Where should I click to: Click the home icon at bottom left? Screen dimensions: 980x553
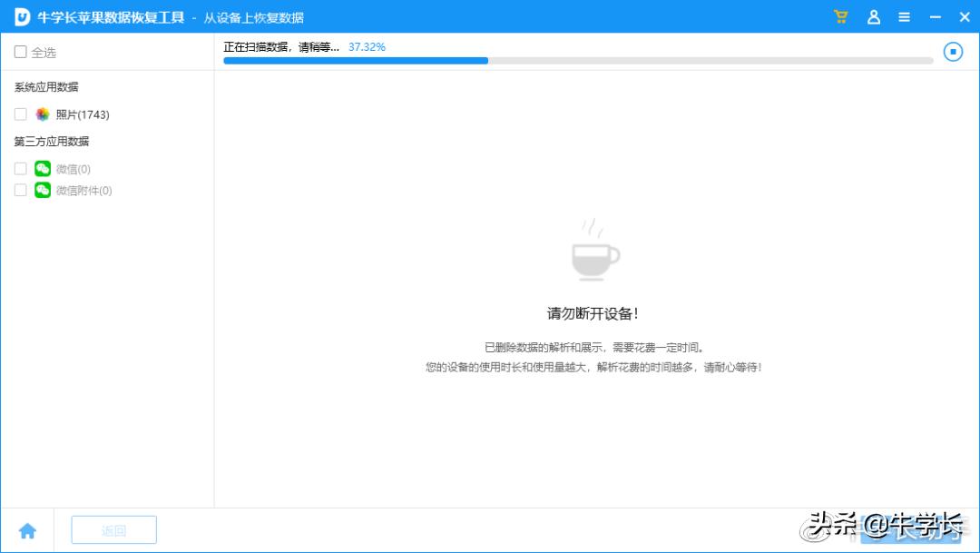28,529
